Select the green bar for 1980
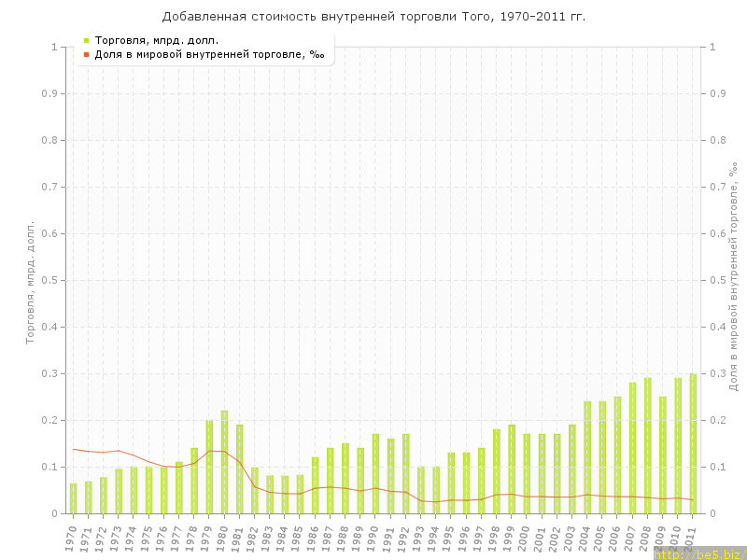Image resolution: width=747 pixels, height=560 pixels. (224, 462)
